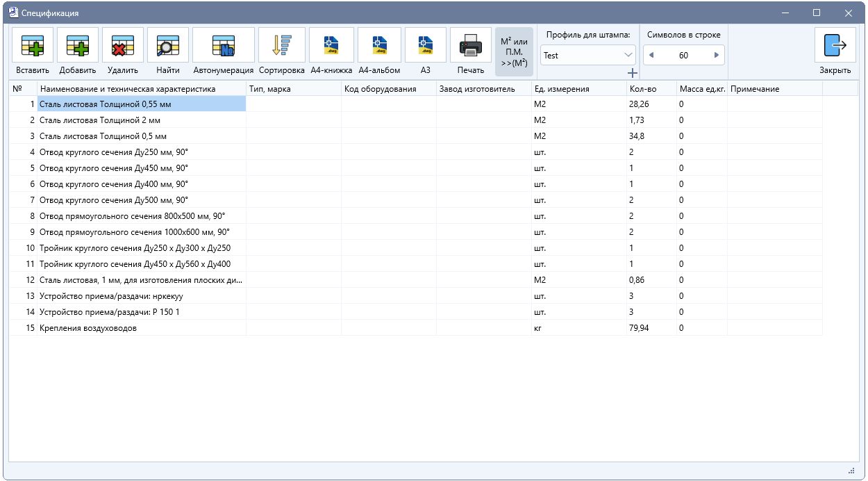
Task: Select Устройство приема/раздачи: нркекуу row
Action: click(x=415, y=296)
